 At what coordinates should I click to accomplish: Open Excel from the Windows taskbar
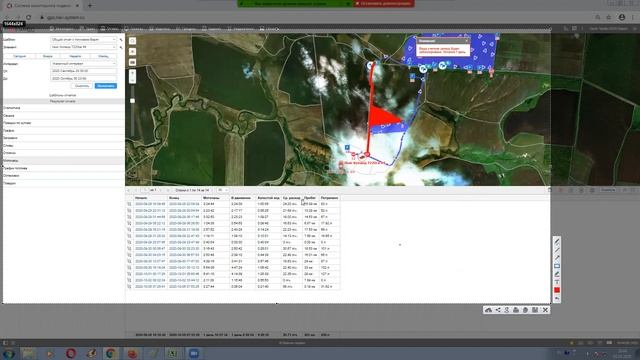click(173, 353)
